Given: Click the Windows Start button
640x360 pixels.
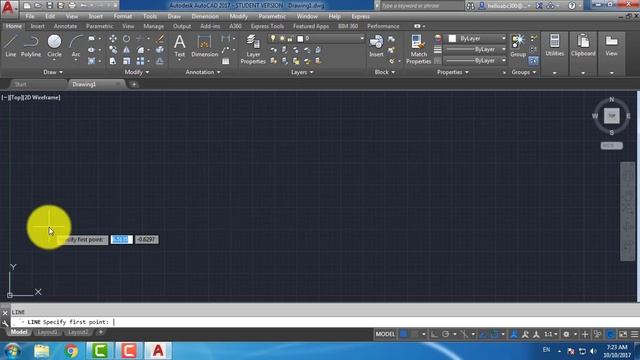Looking at the screenshot, I should 13,351.
